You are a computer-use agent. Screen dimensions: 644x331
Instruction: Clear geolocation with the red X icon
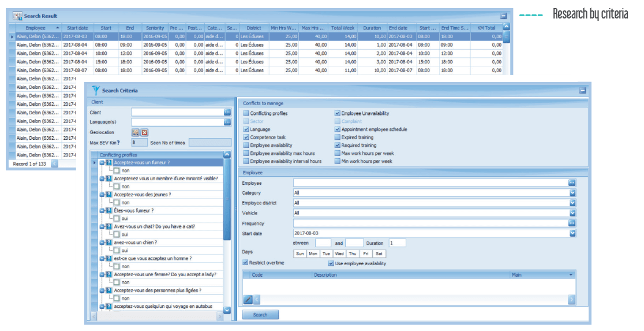coord(145,132)
